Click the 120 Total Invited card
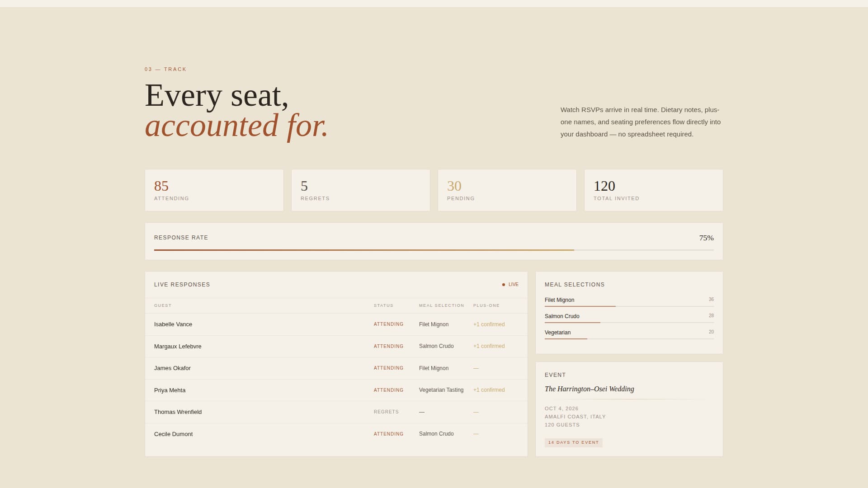 653,190
